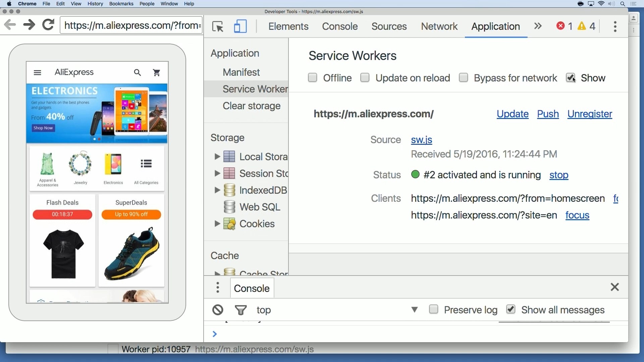Click the Apple menu icon
The height and width of the screenshot is (362, 644).
[9, 4]
